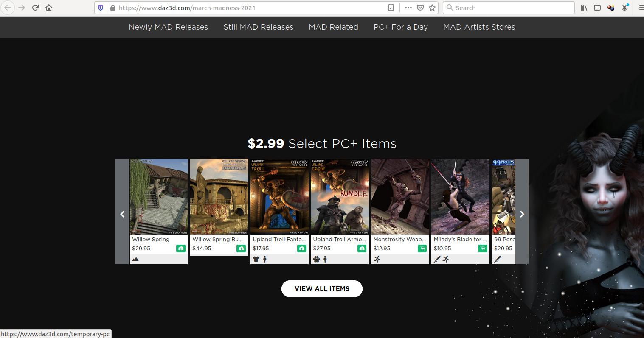Open the Upland Troll Bundle thumbnail image

point(340,197)
